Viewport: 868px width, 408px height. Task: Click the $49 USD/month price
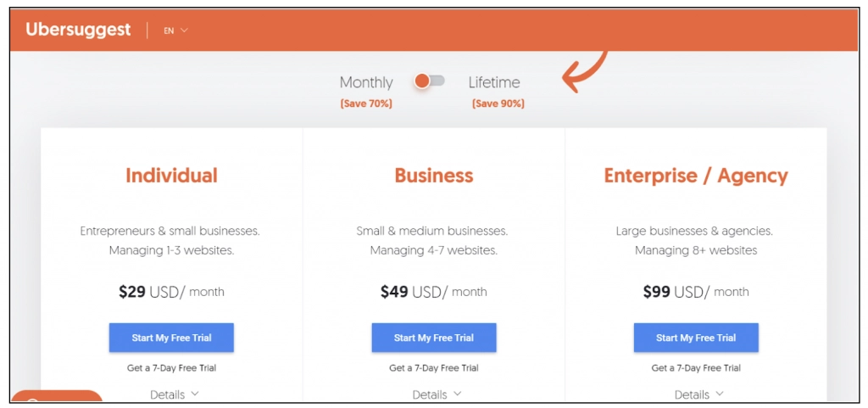tap(434, 292)
